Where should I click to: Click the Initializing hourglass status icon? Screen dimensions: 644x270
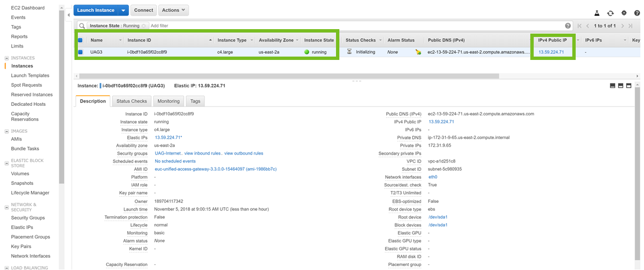coord(349,52)
